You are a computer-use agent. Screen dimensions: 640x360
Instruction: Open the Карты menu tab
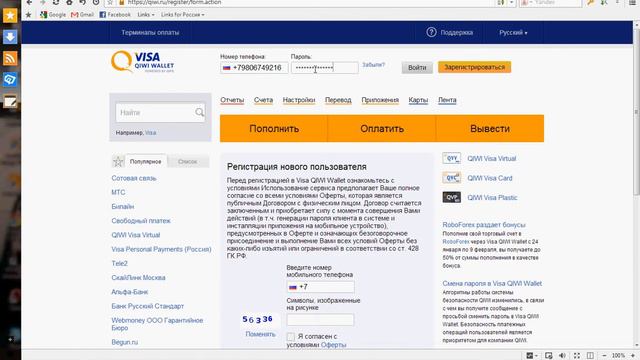pyautogui.click(x=418, y=100)
